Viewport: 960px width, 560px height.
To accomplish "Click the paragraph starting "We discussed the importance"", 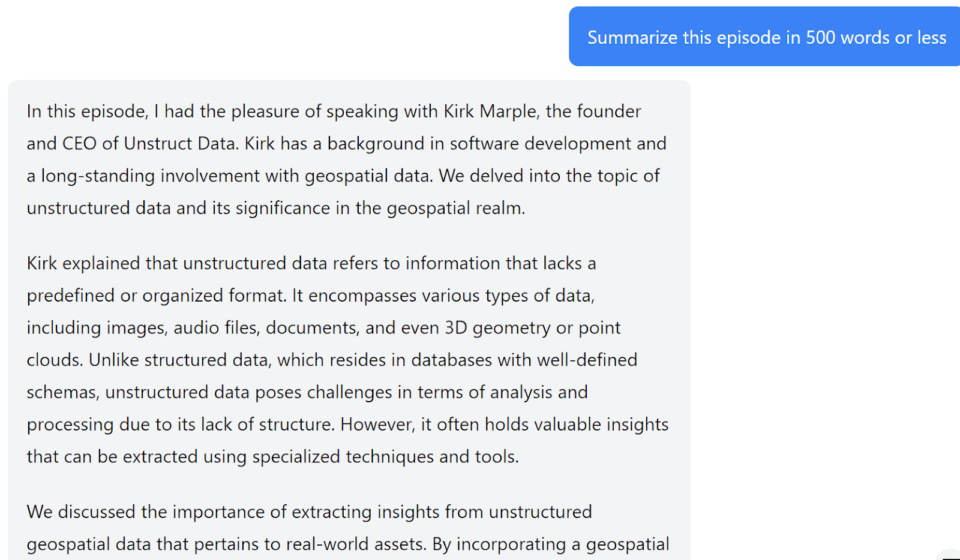I will tap(348, 528).
